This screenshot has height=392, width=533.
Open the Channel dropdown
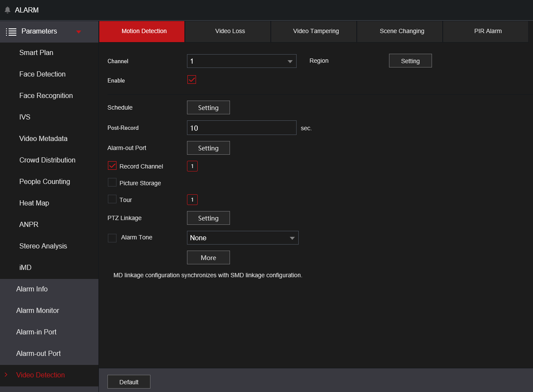tap(242, 61)
